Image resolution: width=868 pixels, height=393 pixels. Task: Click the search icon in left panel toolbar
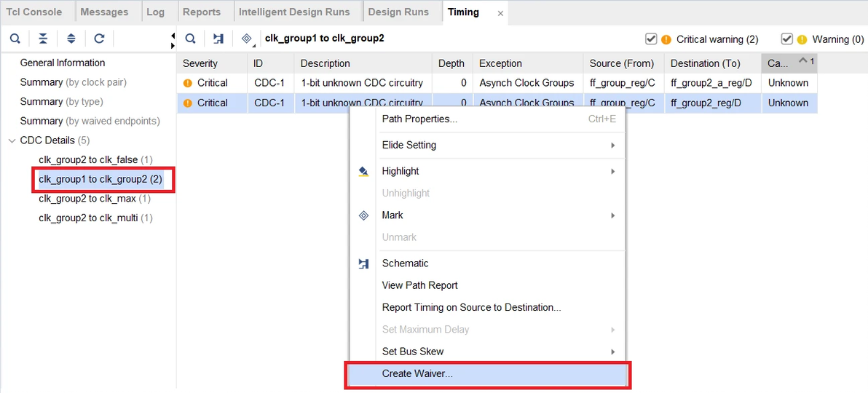[15, 39]
